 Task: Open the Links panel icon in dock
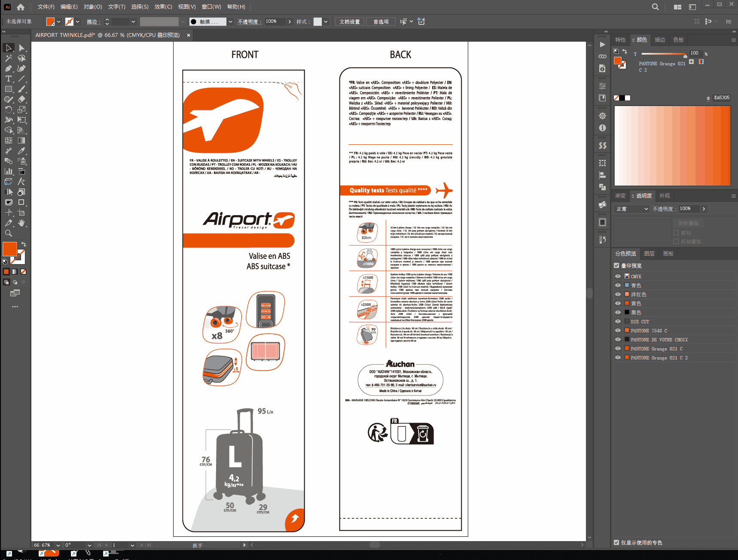[602, 56]
